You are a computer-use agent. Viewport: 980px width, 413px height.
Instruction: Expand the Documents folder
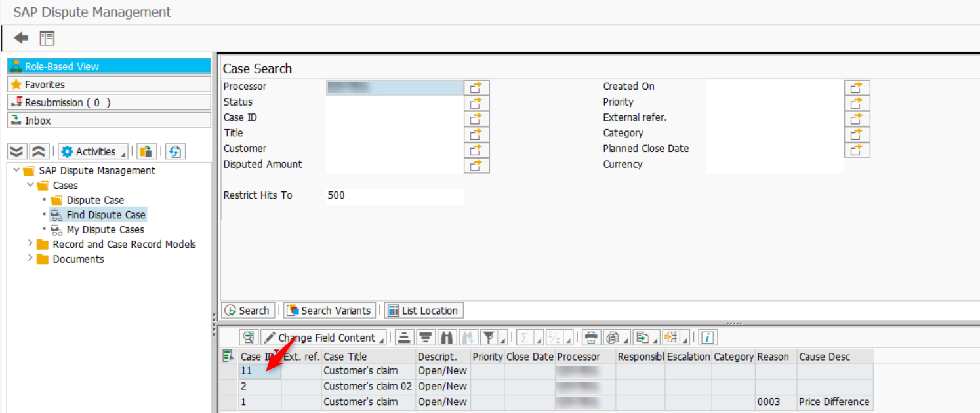click(x=30, y=259)
